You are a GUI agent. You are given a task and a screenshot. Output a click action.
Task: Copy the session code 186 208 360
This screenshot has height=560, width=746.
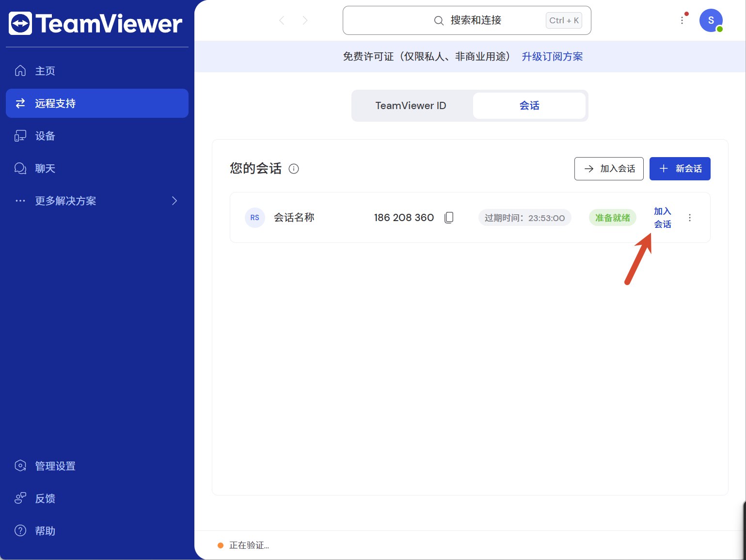449,218
